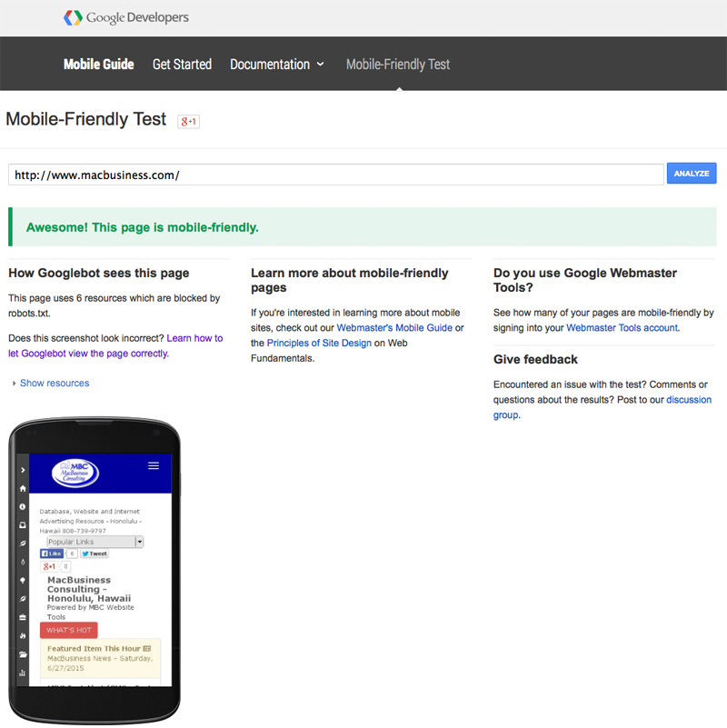
Task: Click the Learn more about mobile-friendly pages heading
Action: click(x=350, y=280)
